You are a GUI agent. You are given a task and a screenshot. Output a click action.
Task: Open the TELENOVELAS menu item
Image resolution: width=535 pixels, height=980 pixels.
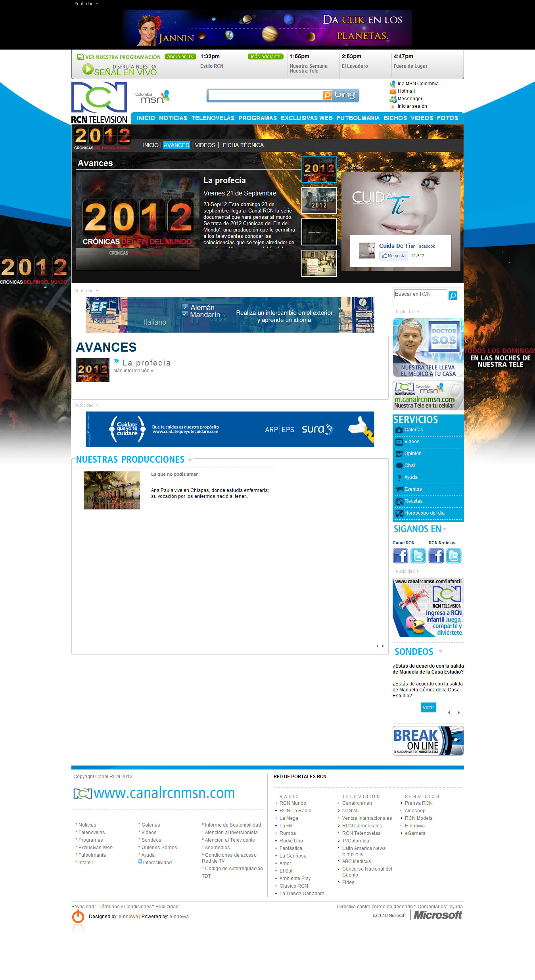pyautogui.click(x=213, y=118)
